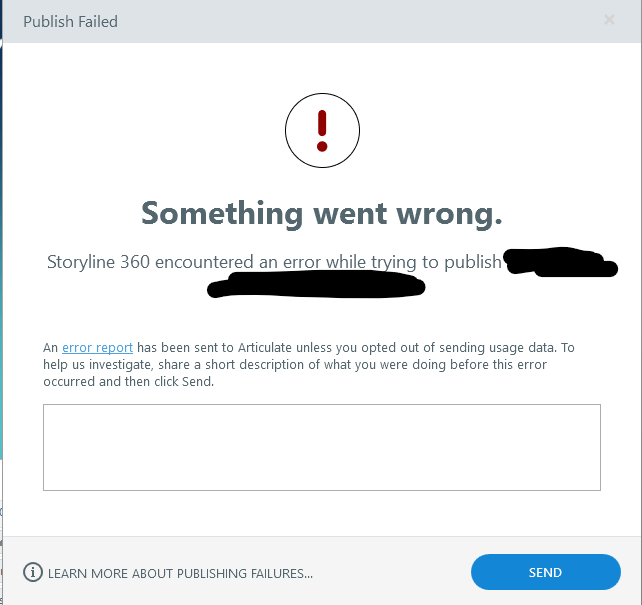Screen dimensions: 642x605
Task: Click the white space below the description box
Action: 321,513
